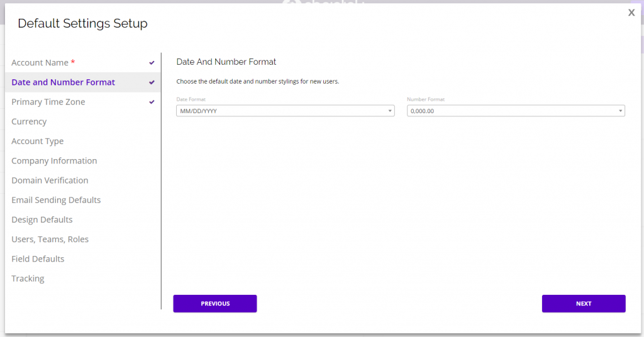
Task: Open Email Sending Defaults step
Action: pyautogui.click(x=82, y=201)
